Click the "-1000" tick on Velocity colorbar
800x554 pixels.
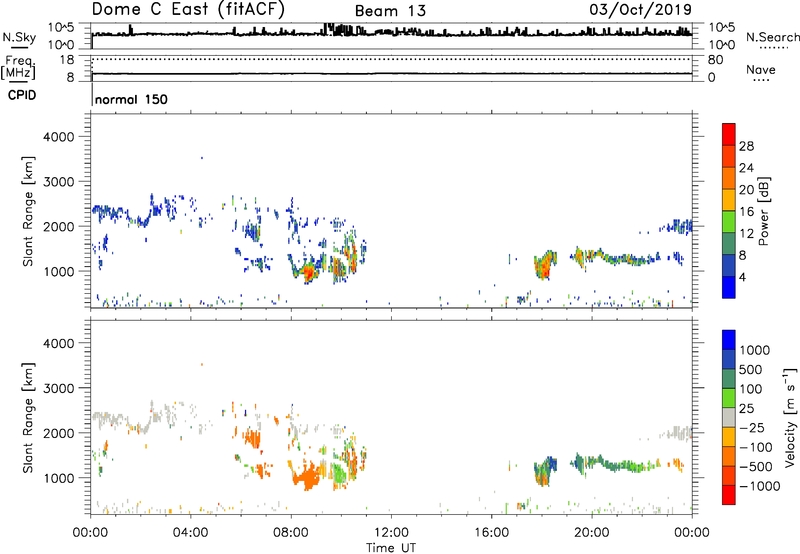[x=760, y=486]
